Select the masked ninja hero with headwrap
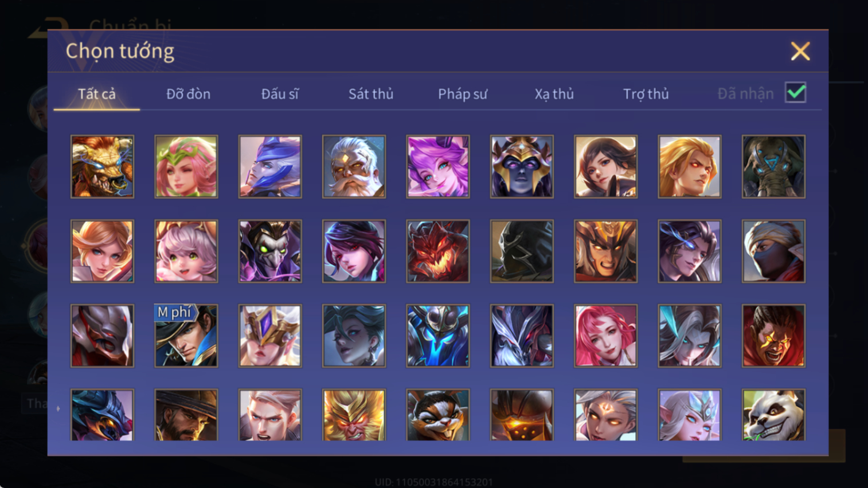This screenshot has height=488, width=868. pos(773,251)
